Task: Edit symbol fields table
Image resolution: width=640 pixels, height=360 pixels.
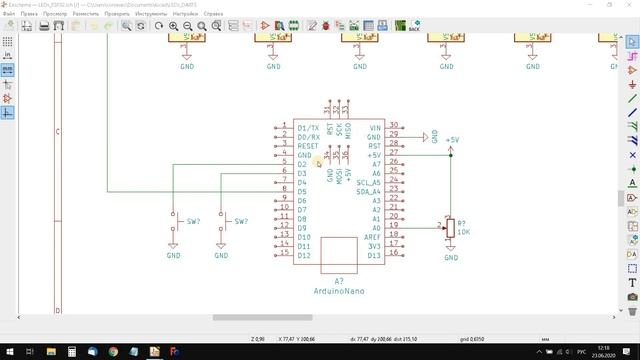Action: [368, 26]
